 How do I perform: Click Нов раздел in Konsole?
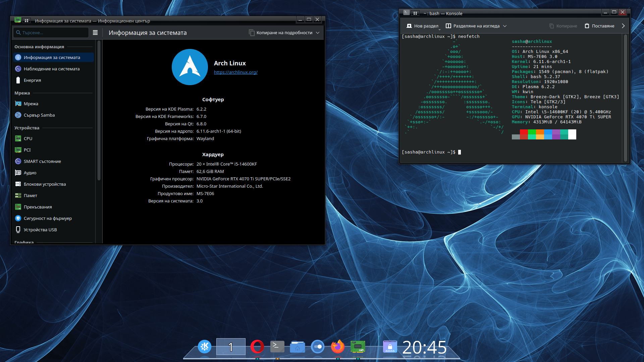tap(422, 26)
